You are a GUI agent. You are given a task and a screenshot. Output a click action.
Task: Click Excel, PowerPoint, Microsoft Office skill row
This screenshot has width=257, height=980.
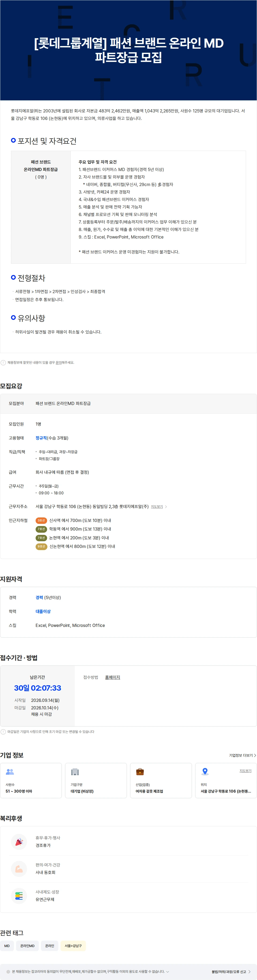click(70, 625)
